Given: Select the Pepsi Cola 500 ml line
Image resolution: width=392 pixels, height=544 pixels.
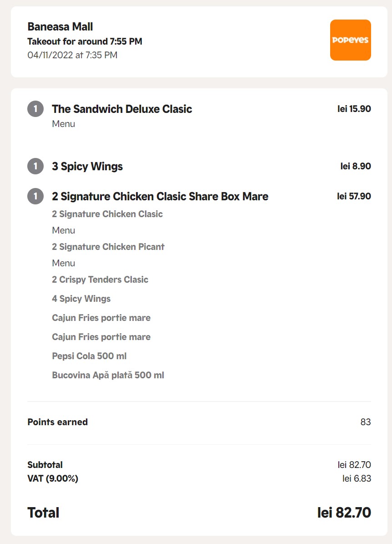Looking at the screenshot, I should click(89, 356).
